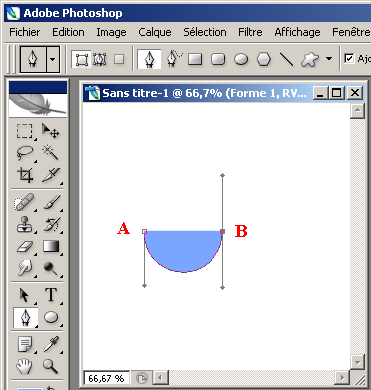Image resolution: width=371 pixels, height=390 pixels.
Task: Select the Eraser tool
Action: [x=25, y=247]
